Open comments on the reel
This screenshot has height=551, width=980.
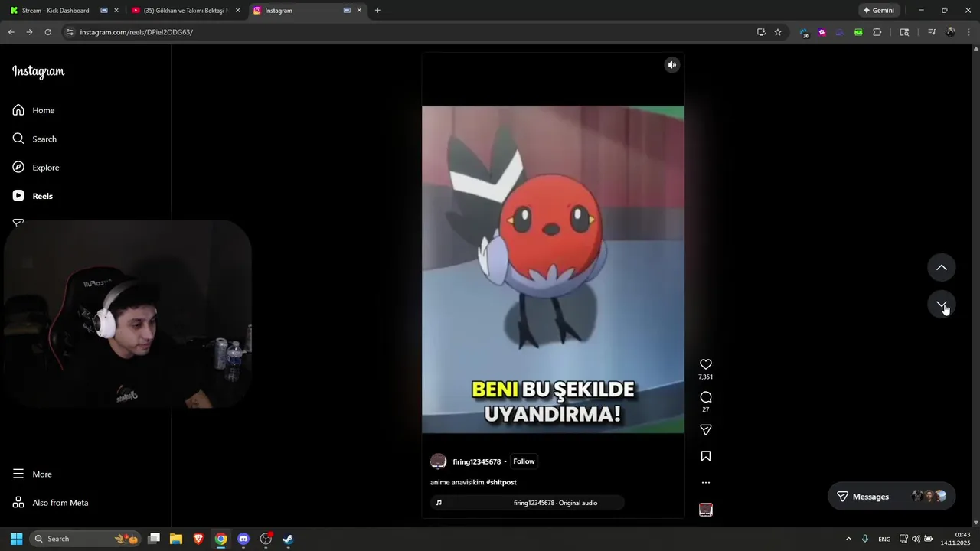(706, 397)
